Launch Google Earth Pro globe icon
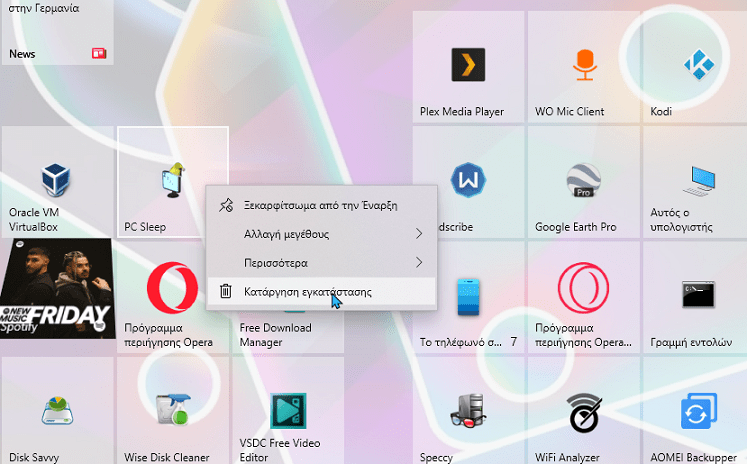Screen dimensions: 747x464 click(x=584, y=180)
